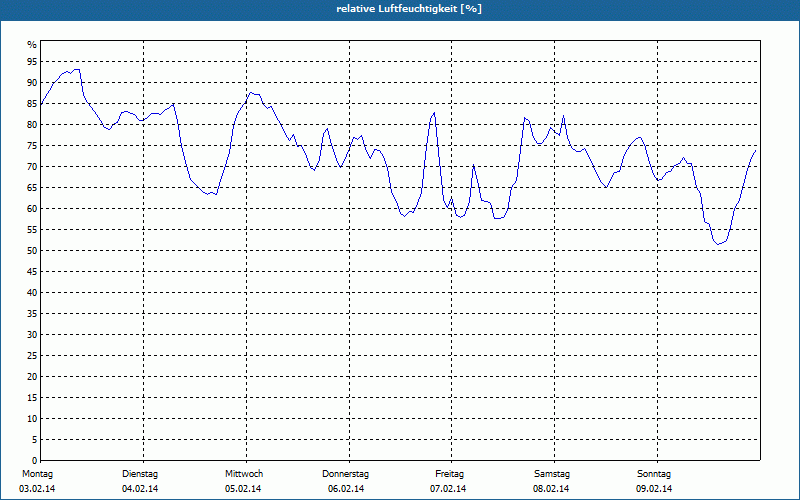800x500 pixels.
Task: Click the '10' y-axis value
Action: [32, 418]
